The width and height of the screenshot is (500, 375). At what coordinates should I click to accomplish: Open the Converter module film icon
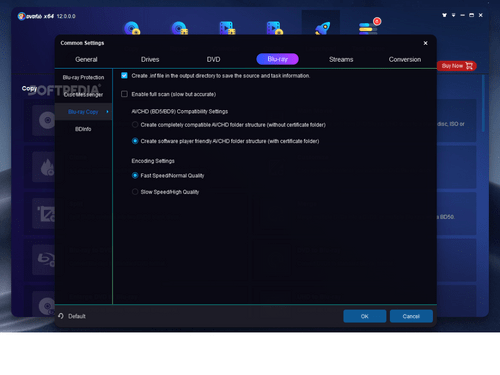tap(227, 28)
